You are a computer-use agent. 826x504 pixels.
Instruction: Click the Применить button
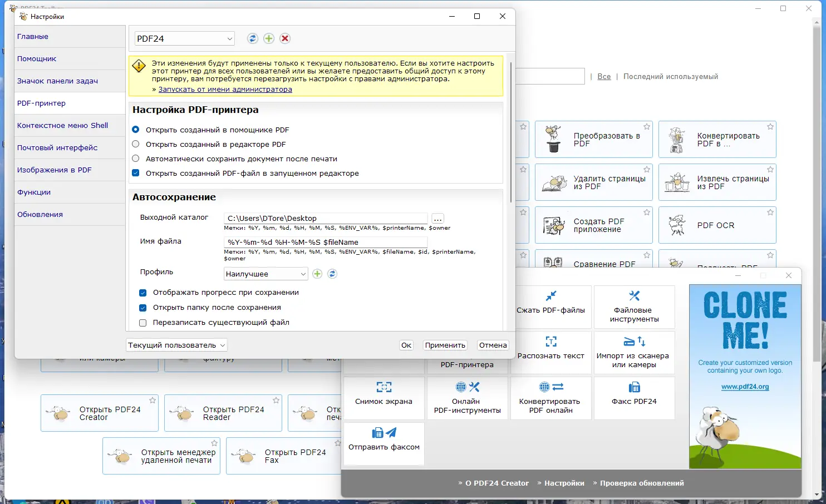point(445,345)
